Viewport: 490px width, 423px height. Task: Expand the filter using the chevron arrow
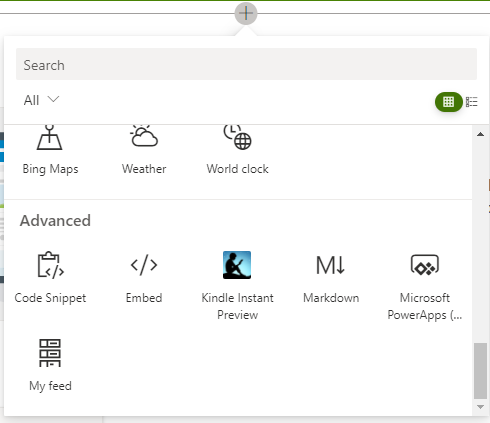click(53, 99)
